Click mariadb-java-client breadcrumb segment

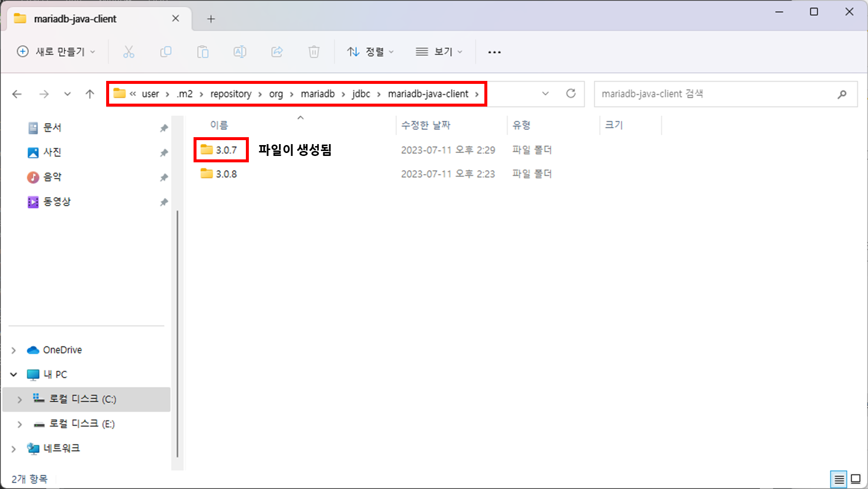click(x=428, y=94)
